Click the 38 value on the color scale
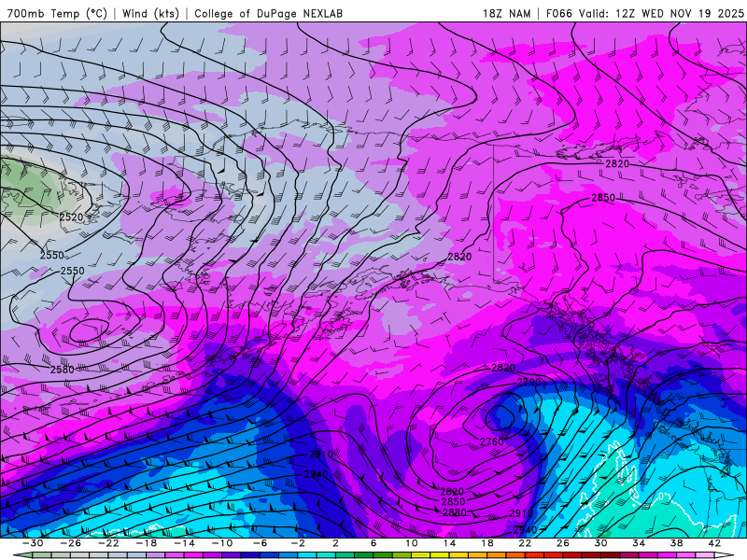The image size is (747, 560). click(x=676, y=543)
